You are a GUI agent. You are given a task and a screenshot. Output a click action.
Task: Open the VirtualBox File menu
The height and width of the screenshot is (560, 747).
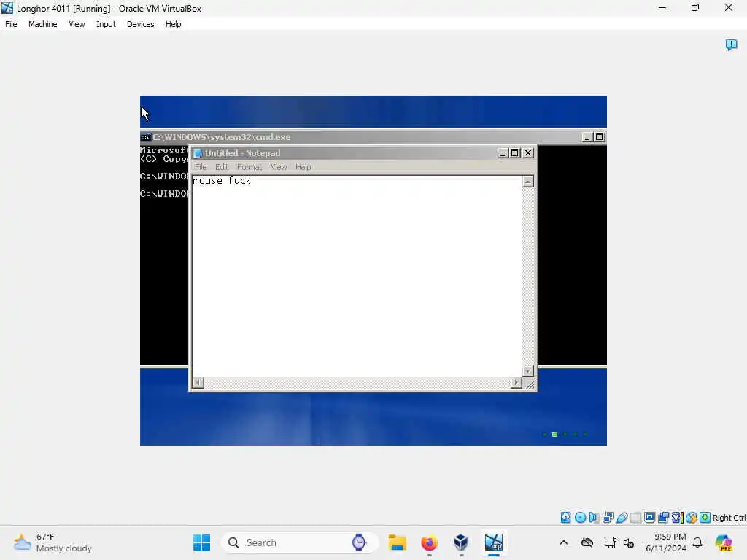(11, 24)
